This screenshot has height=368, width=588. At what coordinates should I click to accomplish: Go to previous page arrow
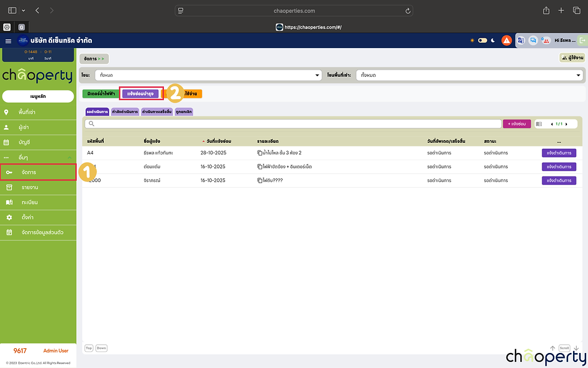coord(551,124)
